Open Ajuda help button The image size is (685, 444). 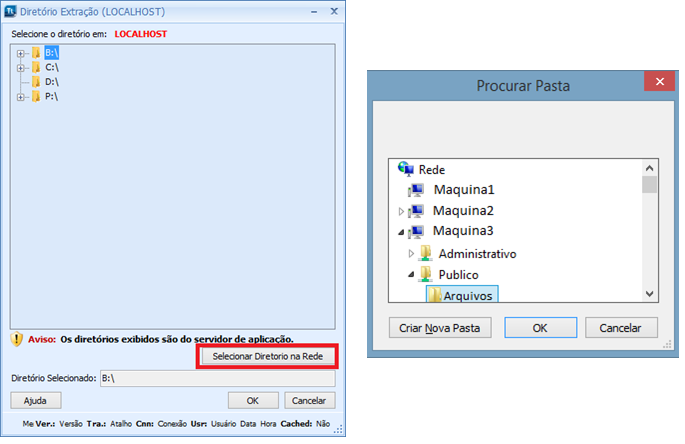pos(35,400)
